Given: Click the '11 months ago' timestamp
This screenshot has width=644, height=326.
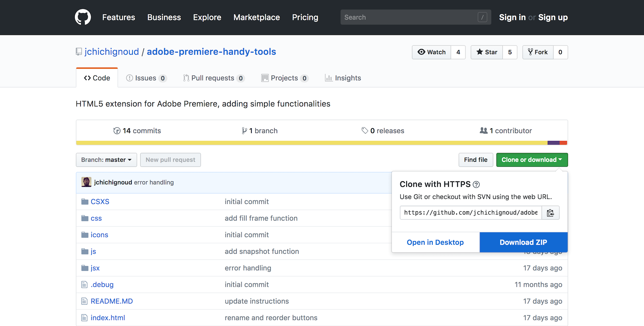Looking at the screenshot, I should [538, 285].
